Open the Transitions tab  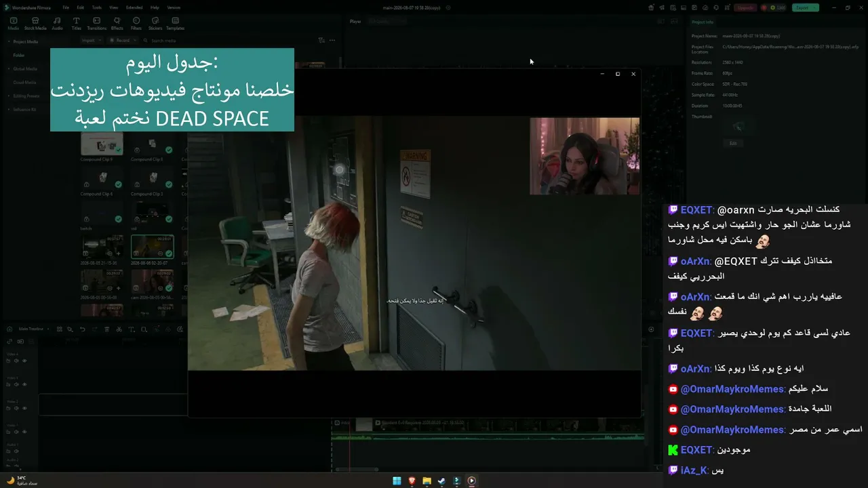[97, 24]
